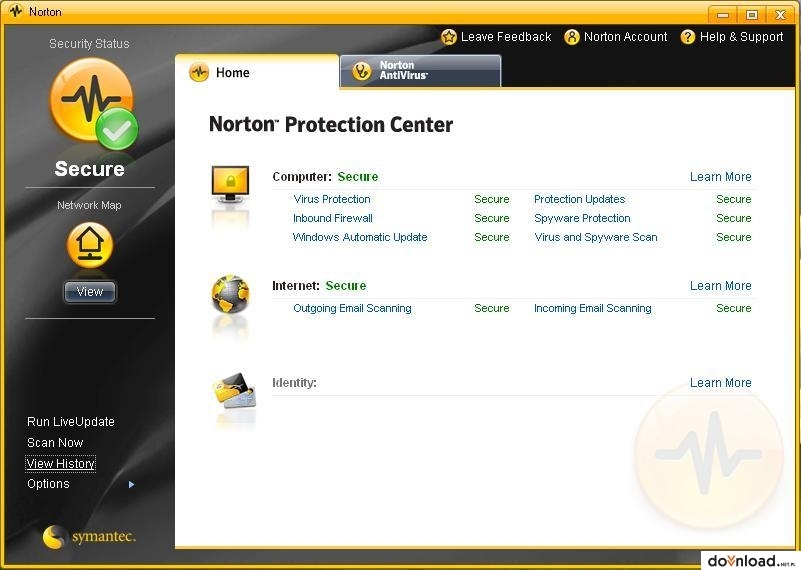Click the Norton AntiVirus stethoscope icon
Viewport: 801px width, 570px height.
(362, 71)
